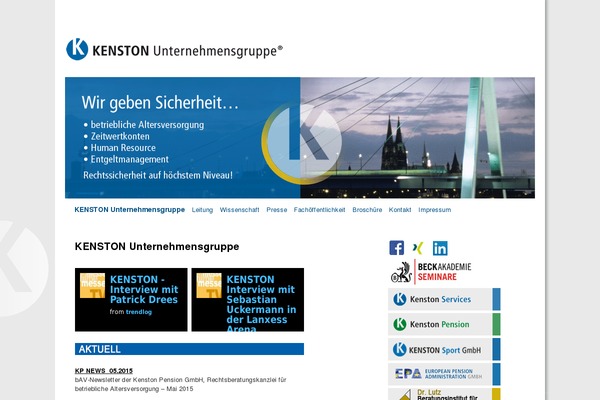Go to Kenston Sport GmbH
Viewport: 600px width, 400px height.
click(x=444, y=349)
